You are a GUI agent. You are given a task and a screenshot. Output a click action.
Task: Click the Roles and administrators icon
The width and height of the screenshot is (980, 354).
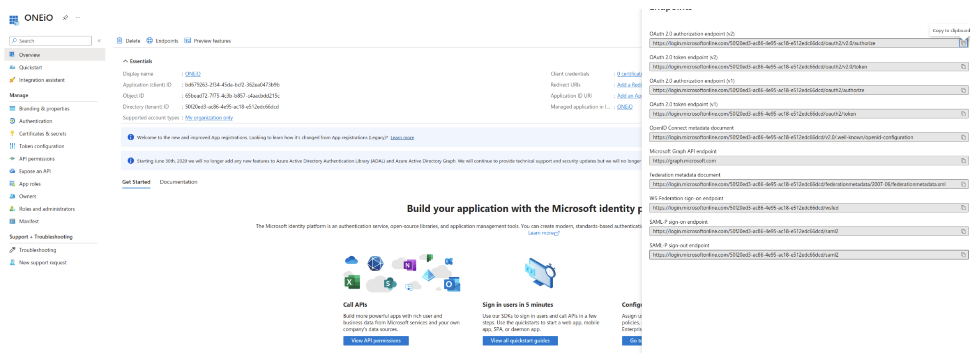click(12, 209)
